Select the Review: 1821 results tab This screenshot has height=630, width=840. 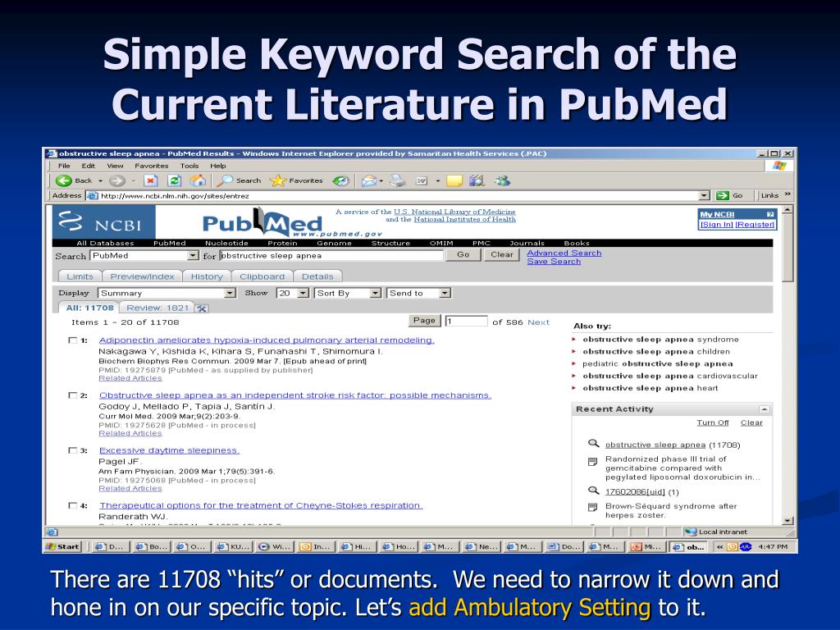(157, 308)
